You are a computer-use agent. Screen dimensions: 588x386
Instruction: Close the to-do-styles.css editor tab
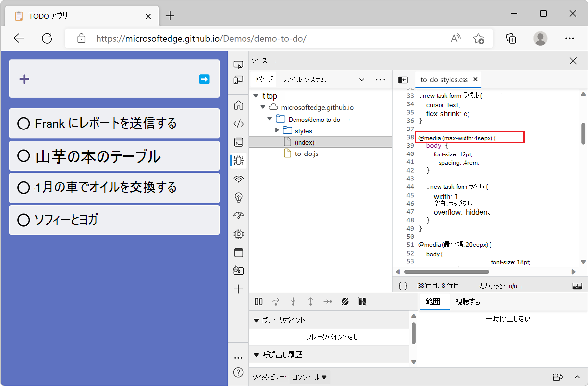[475, 79]
